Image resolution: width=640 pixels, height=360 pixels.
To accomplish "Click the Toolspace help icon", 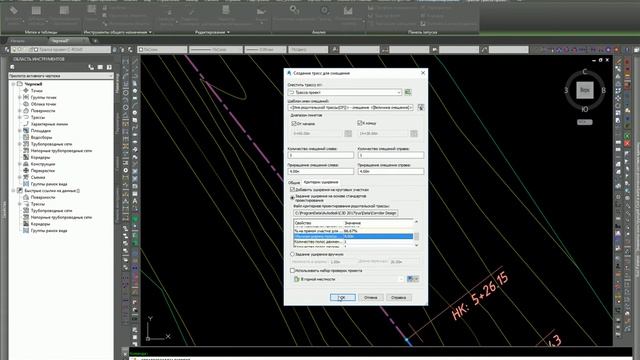I will (109, 67).
